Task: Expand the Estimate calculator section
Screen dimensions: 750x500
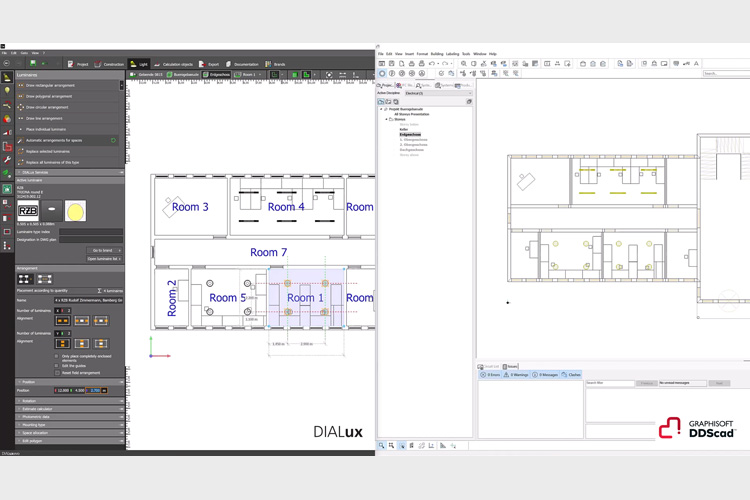Action: tap(70, 409)
